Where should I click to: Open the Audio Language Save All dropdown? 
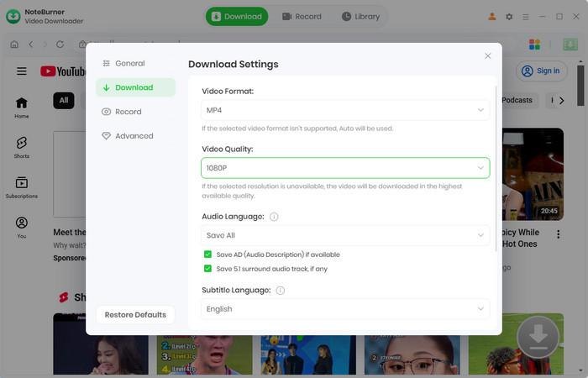tap(345, 235)
